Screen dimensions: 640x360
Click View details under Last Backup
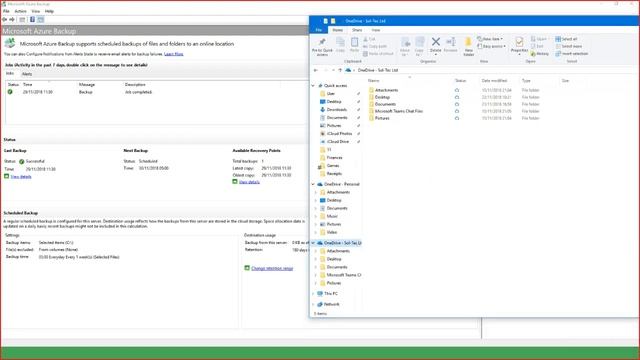pyautogui.click(x=21, y=177)
